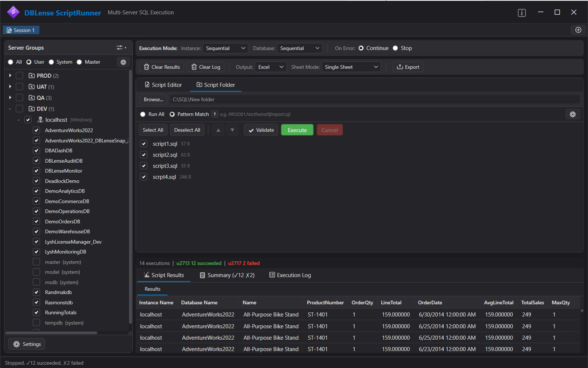Click the Script Folder icon
This screenshot has height=368, width=588.
(x=199, y=85)
